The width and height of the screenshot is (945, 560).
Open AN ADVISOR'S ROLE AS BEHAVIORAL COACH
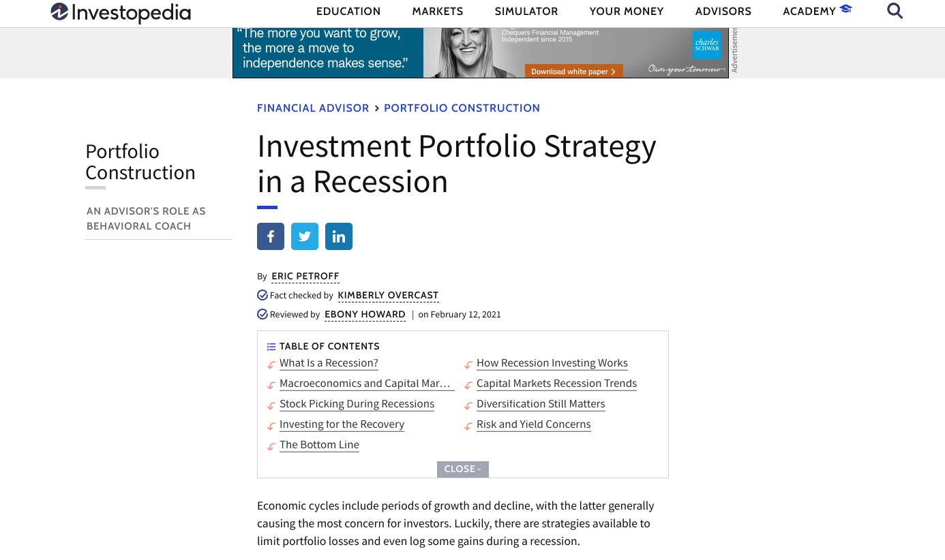[x=146, y=218]
